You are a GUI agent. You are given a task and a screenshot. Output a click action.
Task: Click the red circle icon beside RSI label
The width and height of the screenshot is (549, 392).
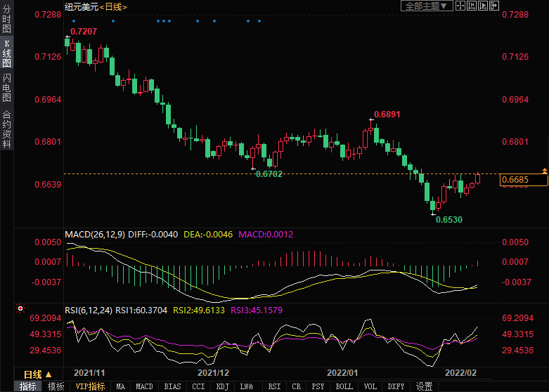20,308
